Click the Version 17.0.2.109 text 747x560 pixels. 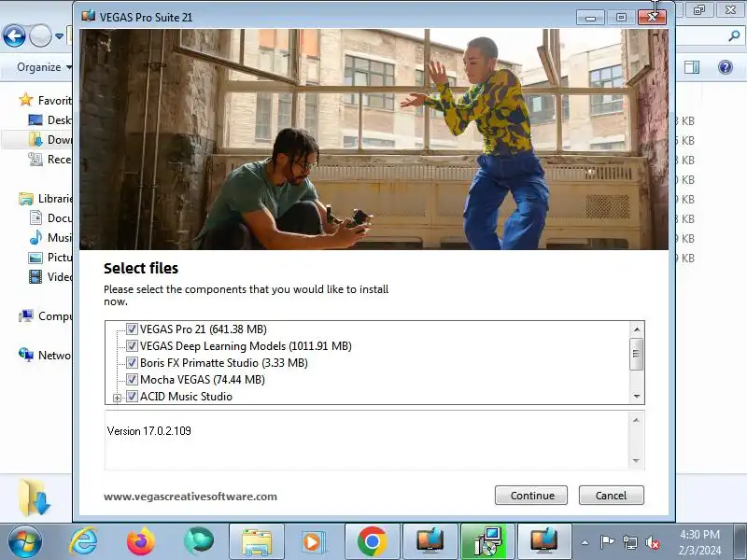click(149, 431)
